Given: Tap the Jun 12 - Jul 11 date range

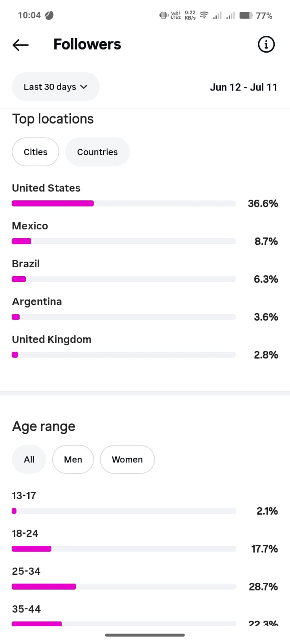Looking at the screenshot, I should (244, 87).
